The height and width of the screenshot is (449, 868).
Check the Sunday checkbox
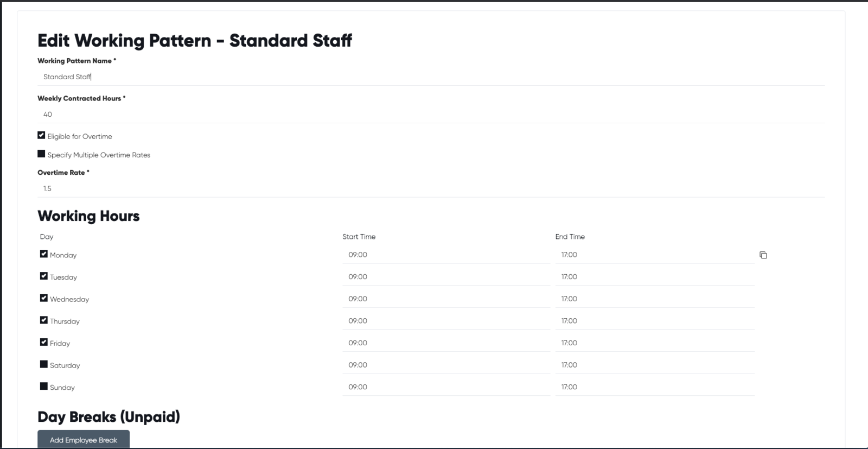(44, 386)
